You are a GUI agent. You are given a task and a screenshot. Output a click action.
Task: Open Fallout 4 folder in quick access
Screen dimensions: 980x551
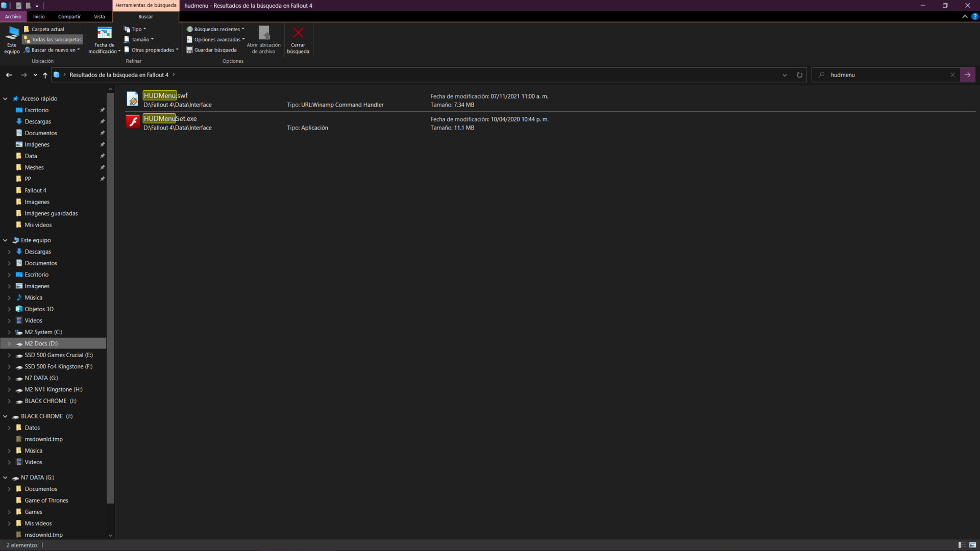35,190
